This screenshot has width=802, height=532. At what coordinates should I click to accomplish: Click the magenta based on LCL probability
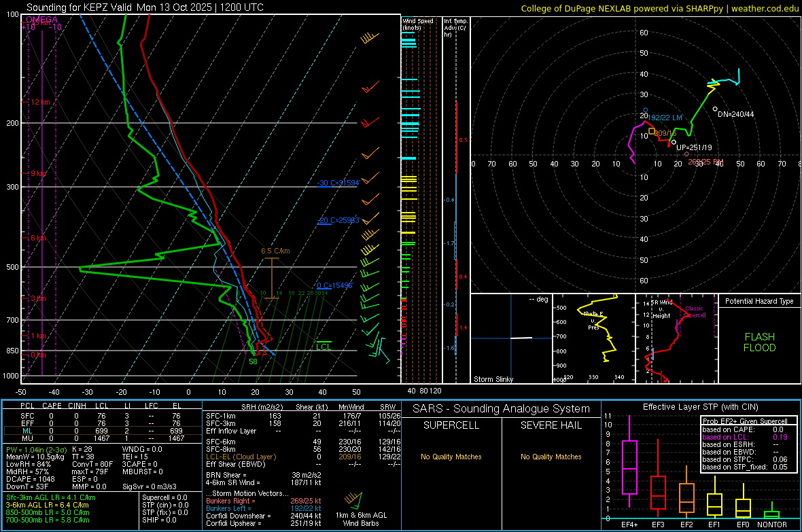tap(745, 437)
